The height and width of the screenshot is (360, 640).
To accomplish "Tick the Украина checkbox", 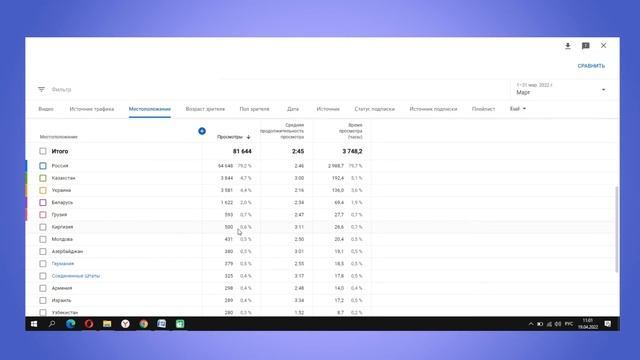I will (x=43, y=190).
